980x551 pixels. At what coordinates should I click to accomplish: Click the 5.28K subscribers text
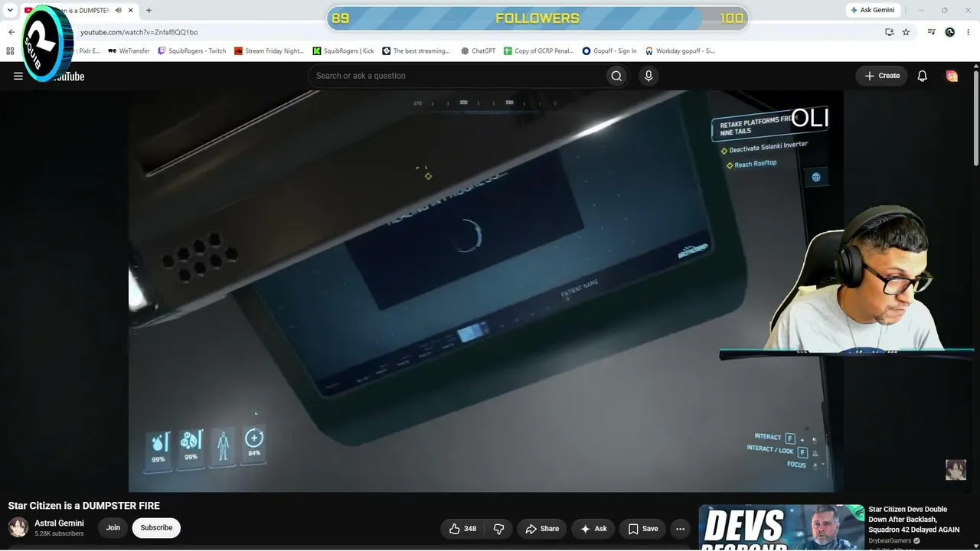[59, 534]
